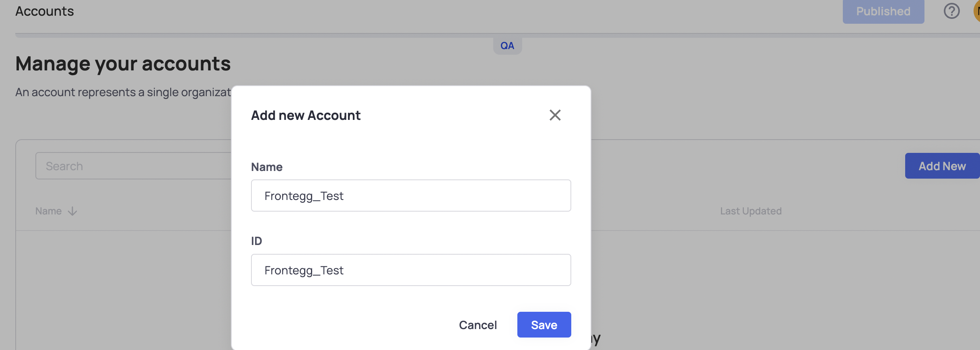
Task: Sort by the Last Updated column
Action: point(750,211)
